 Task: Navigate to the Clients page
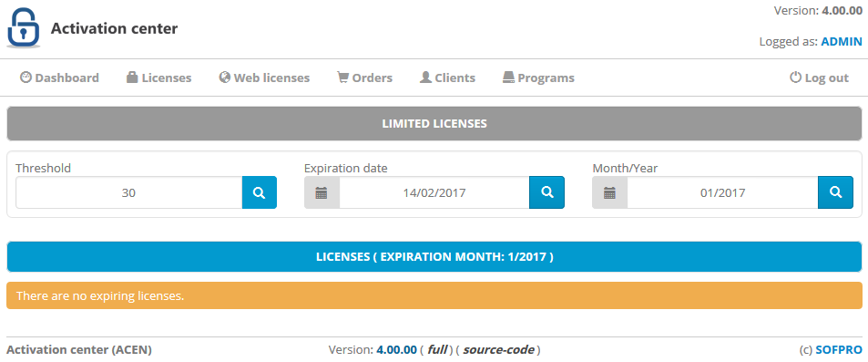coord(447,78)
